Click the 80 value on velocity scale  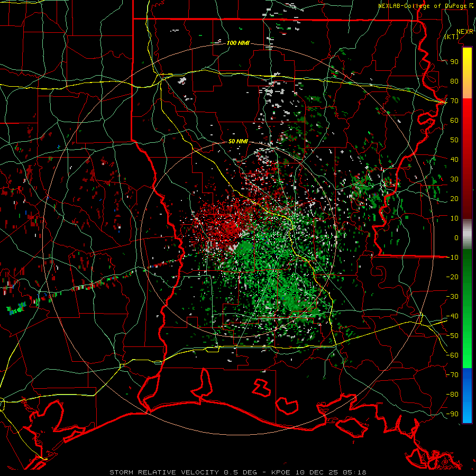[454, 81]
